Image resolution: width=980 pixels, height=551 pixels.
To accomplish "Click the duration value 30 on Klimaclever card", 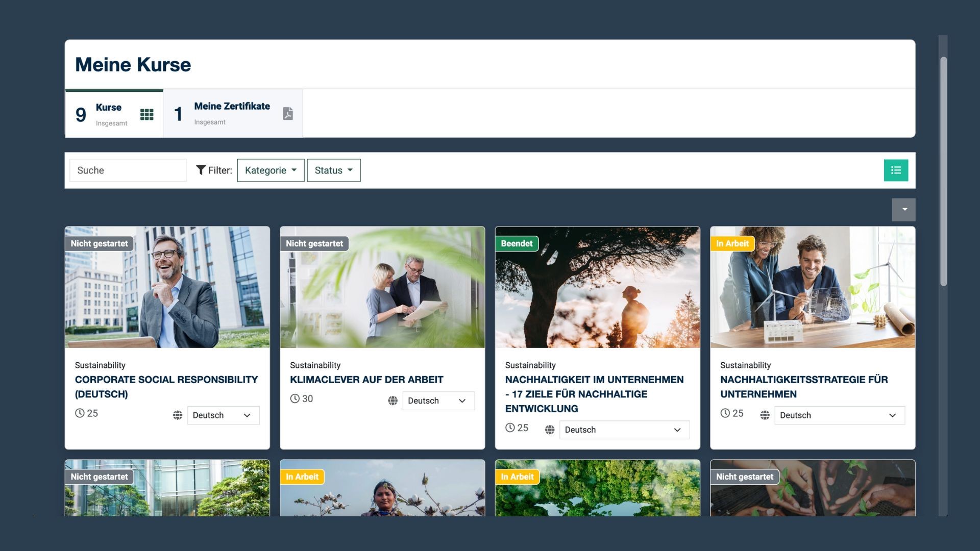I will [x=307, y=399].
